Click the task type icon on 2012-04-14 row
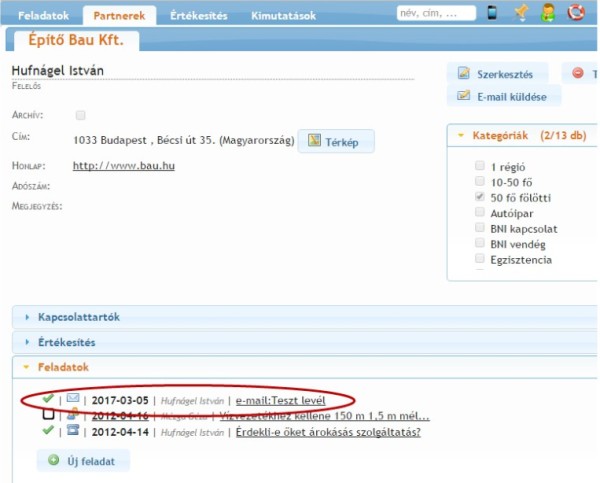600x483 pixels. point(73,431)
